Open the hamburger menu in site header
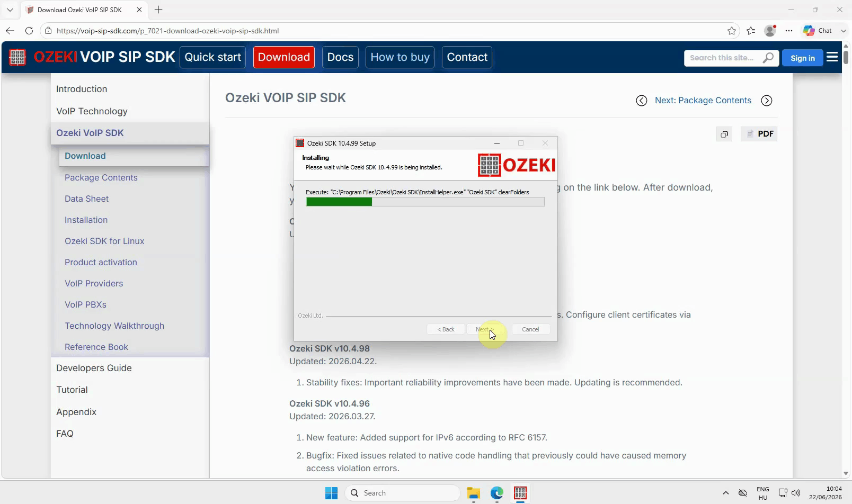Viewport: 852px width, 504px height. pos(832,57)
